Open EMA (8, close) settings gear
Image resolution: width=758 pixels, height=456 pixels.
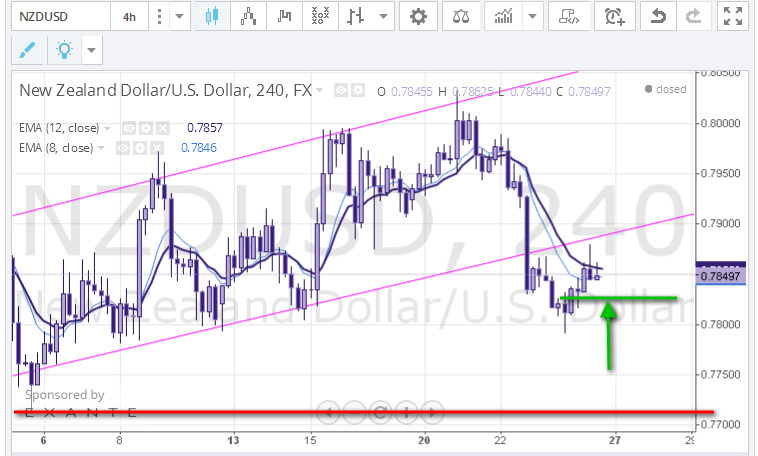point(140,148)
